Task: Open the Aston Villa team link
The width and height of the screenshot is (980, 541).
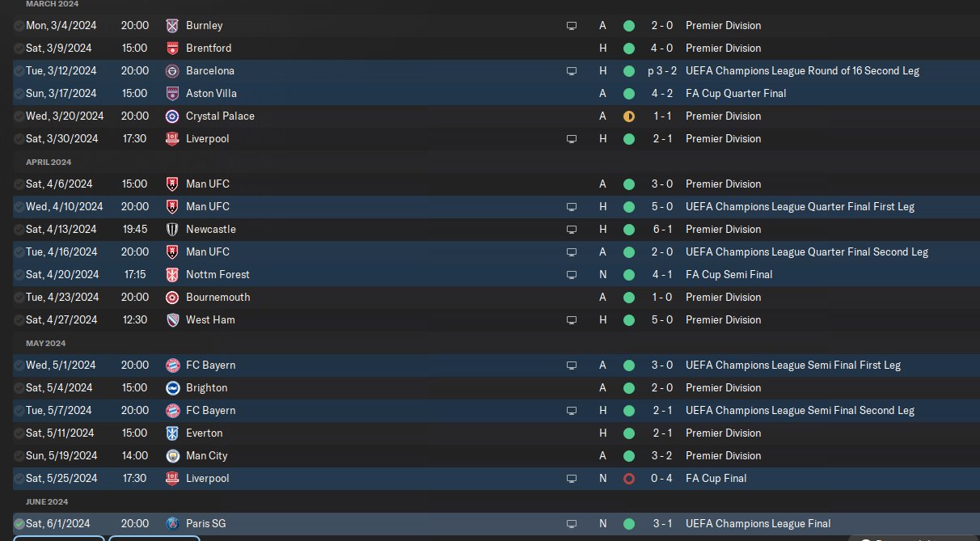Action: (x=211, y=94)
